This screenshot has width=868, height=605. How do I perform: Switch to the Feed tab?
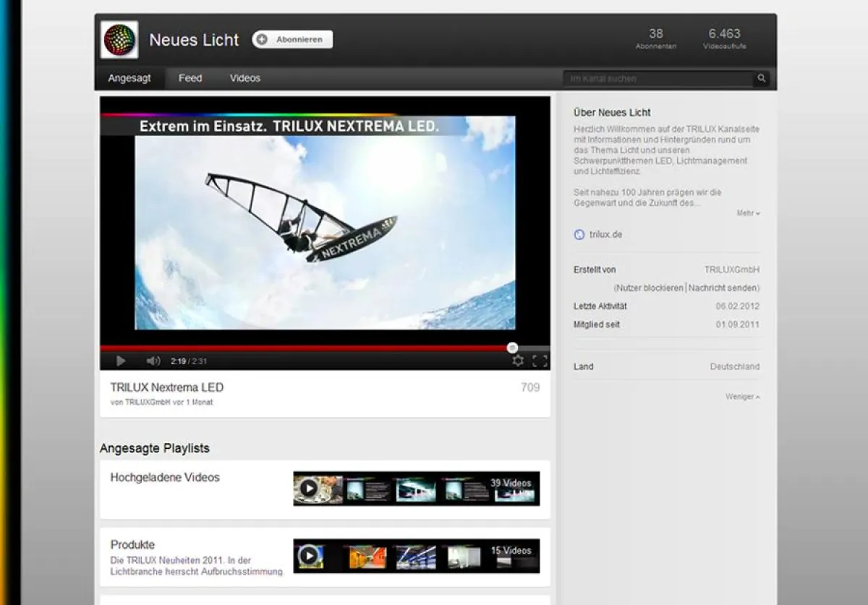click(190, 78)
